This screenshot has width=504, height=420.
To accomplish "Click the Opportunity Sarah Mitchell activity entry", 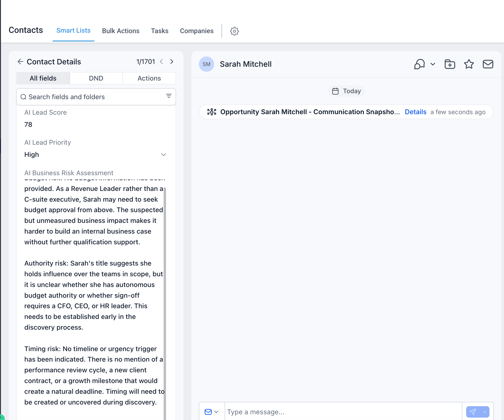I will click(x=346, y=112).
